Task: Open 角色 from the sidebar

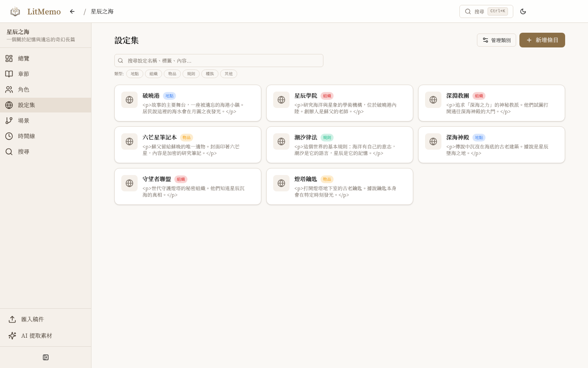Action: pyautogui.click(x=9, y=90)
